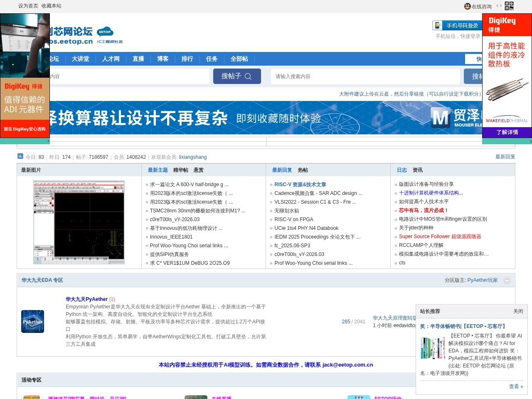Open the PyAether forum icon
Viewport: 532px width, 399px height.
pos(33,321)
